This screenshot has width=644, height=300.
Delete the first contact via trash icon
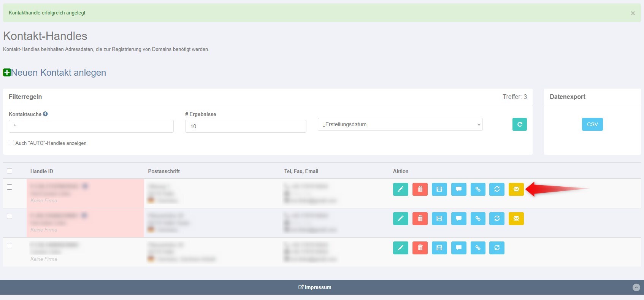[420, 189]
